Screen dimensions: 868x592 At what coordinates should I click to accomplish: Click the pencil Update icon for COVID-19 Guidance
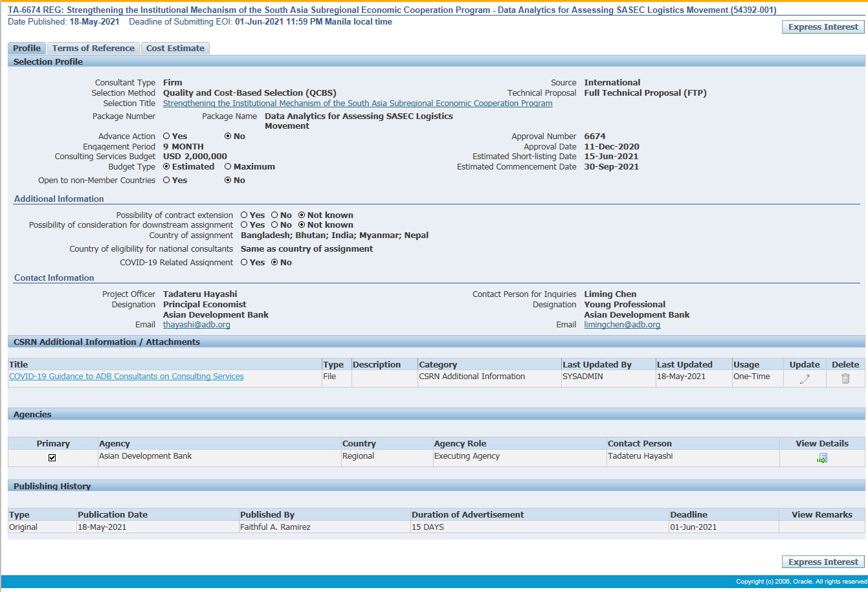(x=805, y=379)
